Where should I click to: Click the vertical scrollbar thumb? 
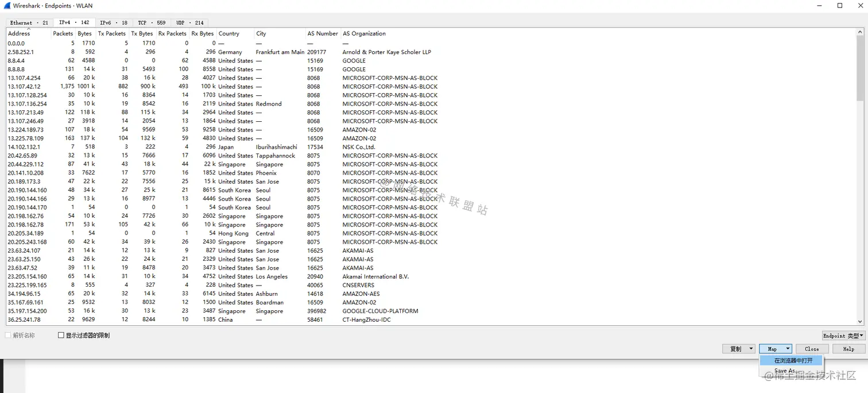(x=860, y=70)
